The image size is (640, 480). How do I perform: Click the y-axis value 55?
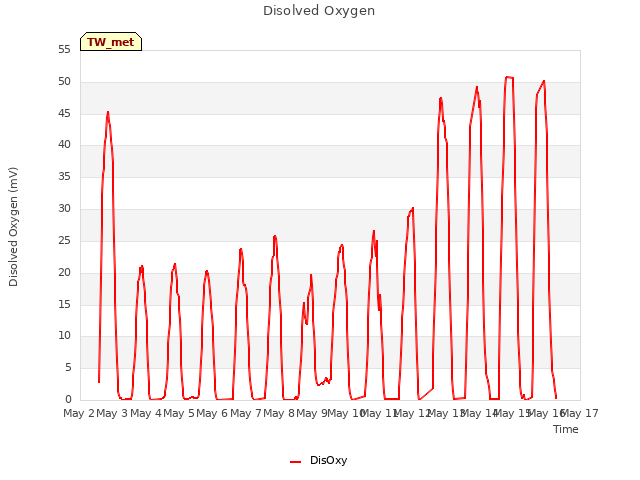64,50
